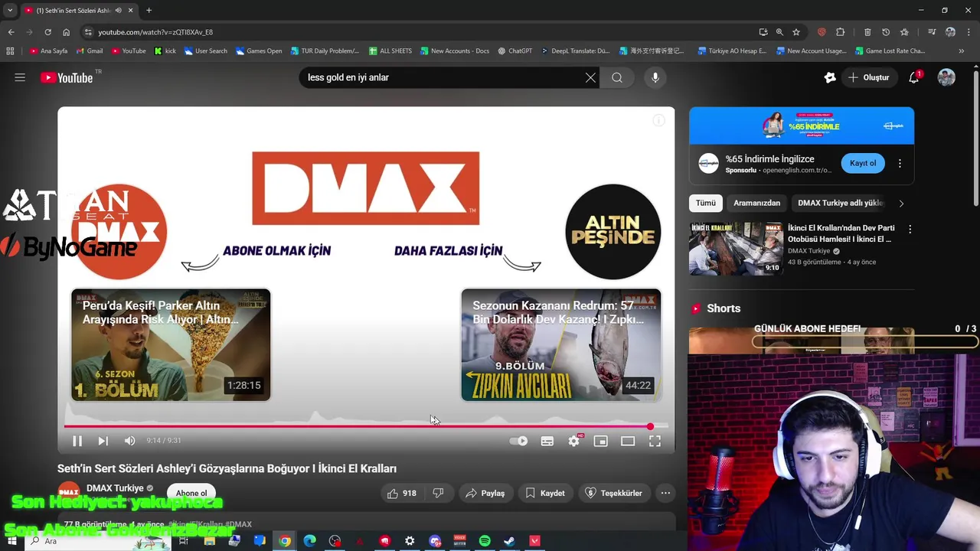Open the Apps grid in bookmarks bar

10,51
